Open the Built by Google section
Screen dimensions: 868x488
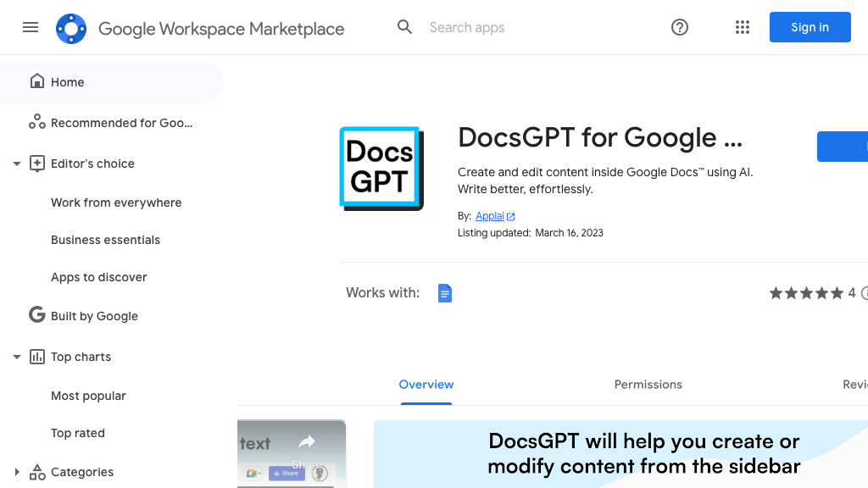click(93, 315)
